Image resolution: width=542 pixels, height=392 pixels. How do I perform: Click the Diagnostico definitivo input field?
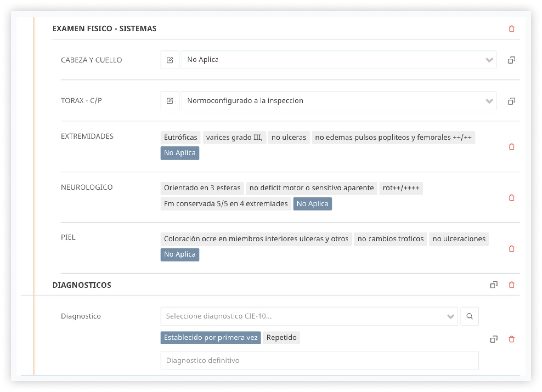(320, 360)
